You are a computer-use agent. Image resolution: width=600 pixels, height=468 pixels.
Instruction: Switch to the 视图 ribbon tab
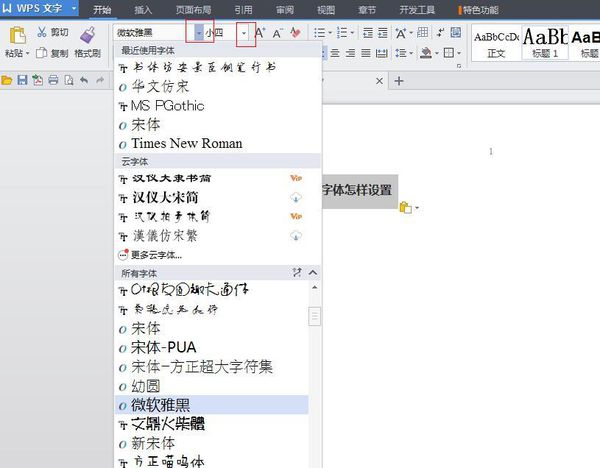tap(326, 10)
